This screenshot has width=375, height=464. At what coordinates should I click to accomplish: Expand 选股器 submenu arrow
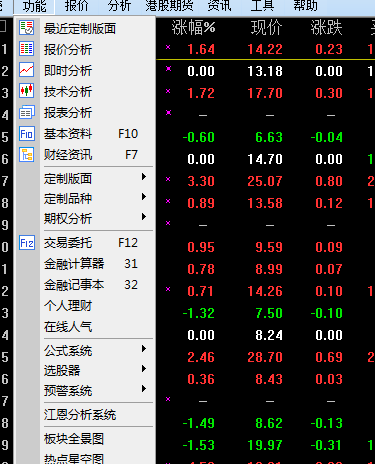click(x=144, y=369)
